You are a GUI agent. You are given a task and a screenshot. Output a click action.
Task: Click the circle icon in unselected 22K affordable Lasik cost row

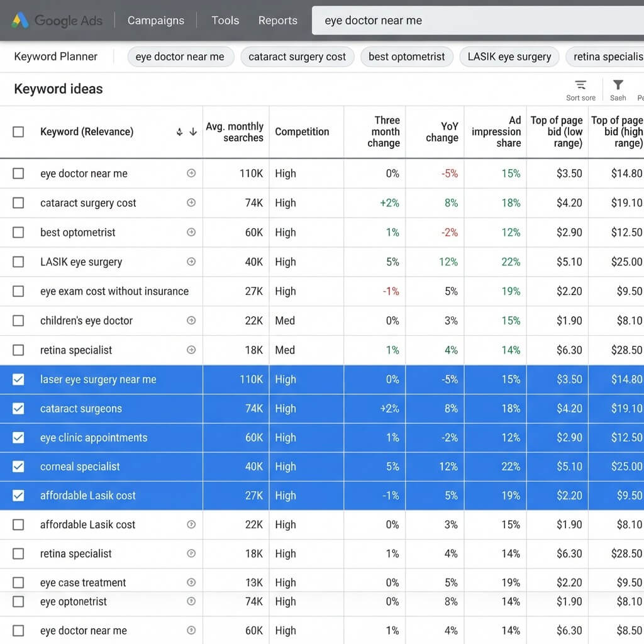[x=191, y=525]
